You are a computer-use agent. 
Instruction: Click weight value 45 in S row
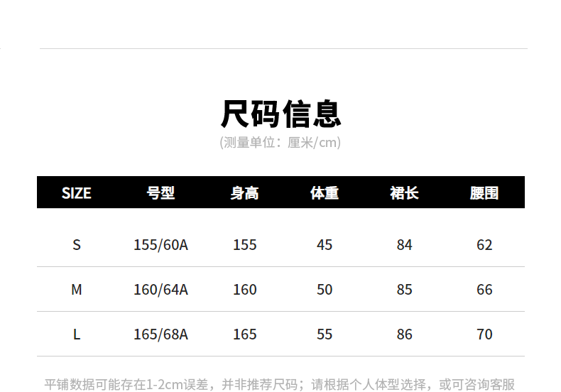[x=325, y=245]
